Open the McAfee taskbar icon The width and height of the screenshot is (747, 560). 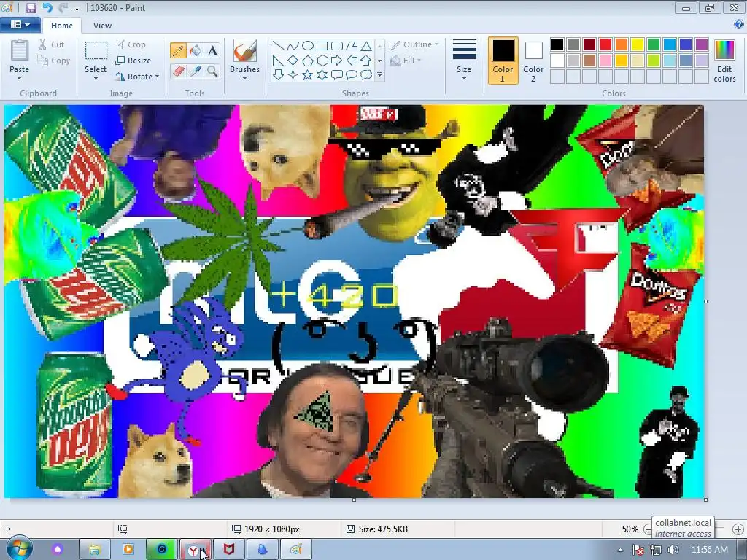click(228, 550)
